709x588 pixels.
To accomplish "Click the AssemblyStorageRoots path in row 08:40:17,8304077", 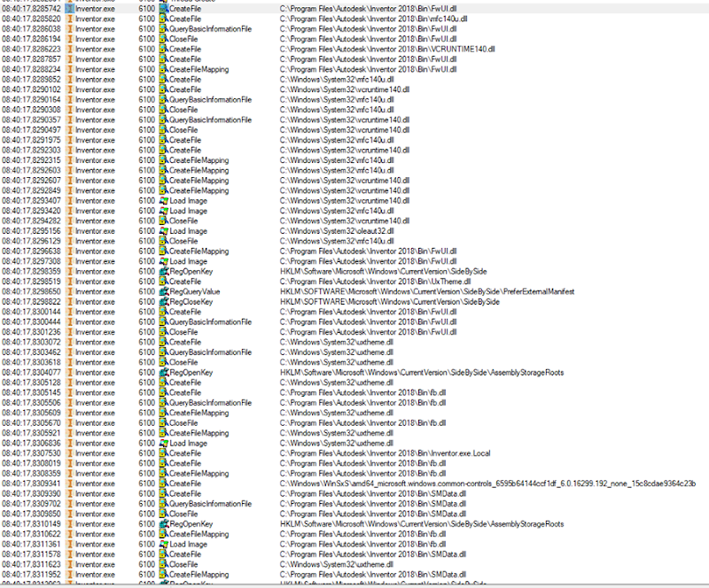I will 422,373.
